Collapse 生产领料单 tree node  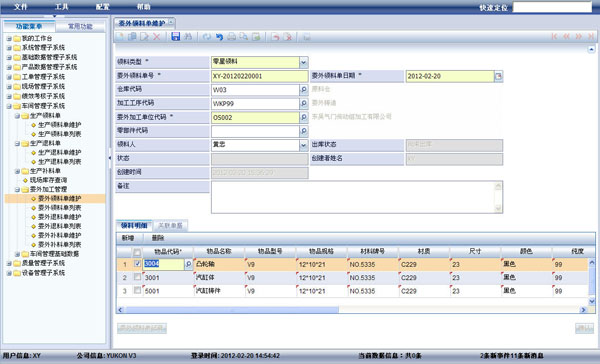[x=17, y=116]
